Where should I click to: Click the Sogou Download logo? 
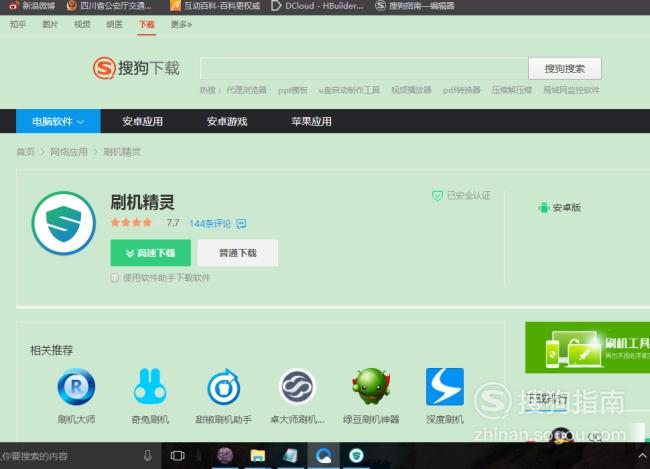(136, 68)
